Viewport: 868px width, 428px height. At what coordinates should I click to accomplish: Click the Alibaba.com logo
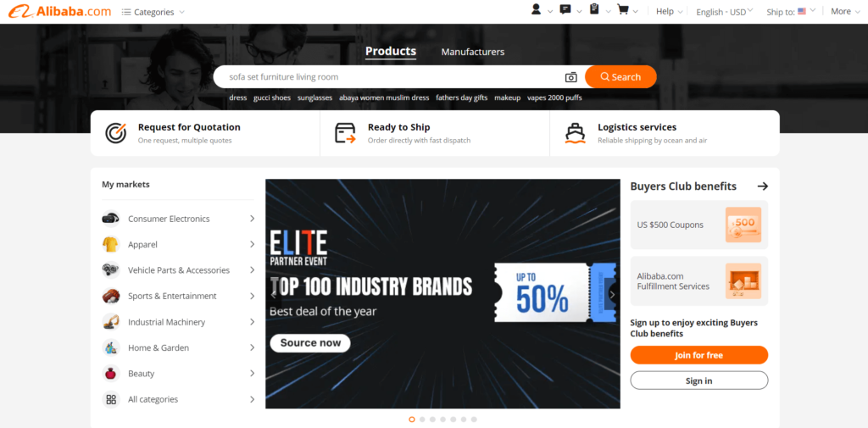pos(60,11)
